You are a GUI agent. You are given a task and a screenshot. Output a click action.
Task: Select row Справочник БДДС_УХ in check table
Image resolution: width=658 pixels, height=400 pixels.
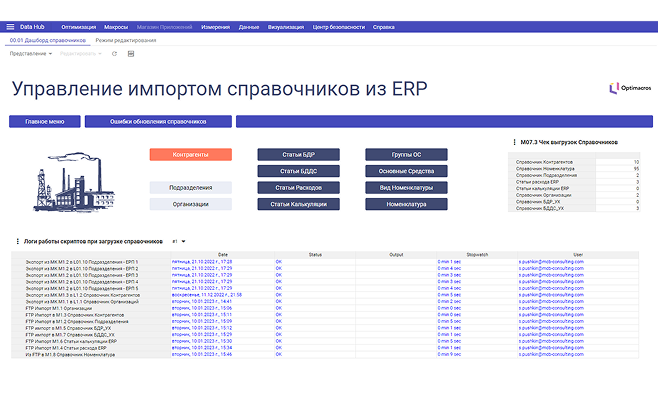click(574, 208)
